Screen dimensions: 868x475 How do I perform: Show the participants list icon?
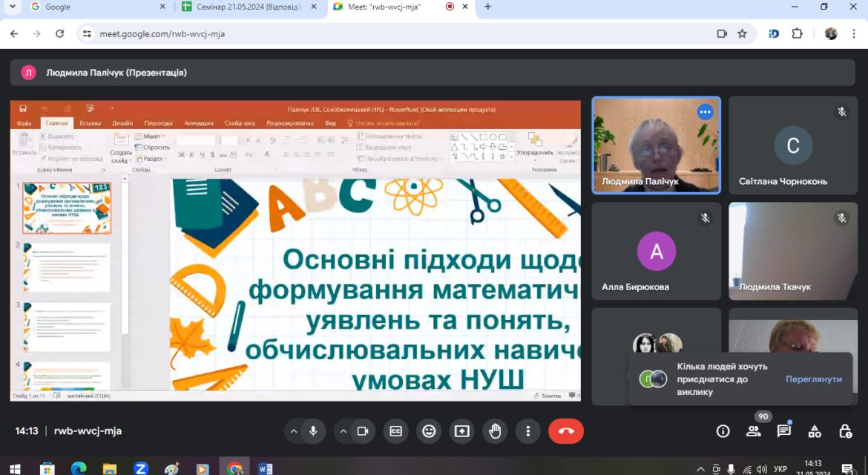tap(754, 431)
